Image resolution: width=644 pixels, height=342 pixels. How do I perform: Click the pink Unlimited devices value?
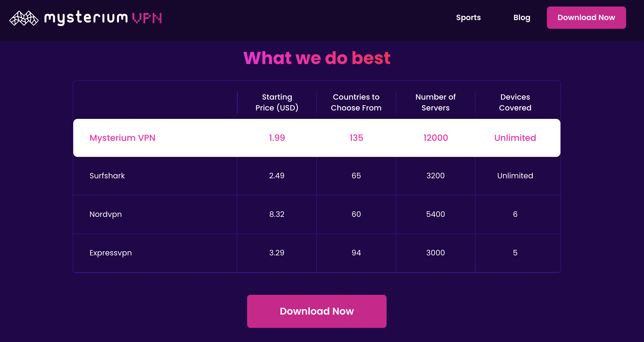(x=515, y=138)
